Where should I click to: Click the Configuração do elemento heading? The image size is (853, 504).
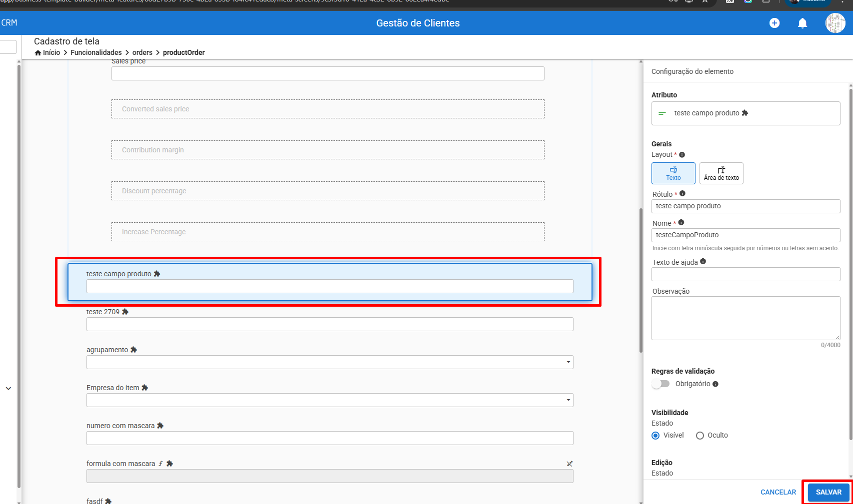(x=692, y=71)
